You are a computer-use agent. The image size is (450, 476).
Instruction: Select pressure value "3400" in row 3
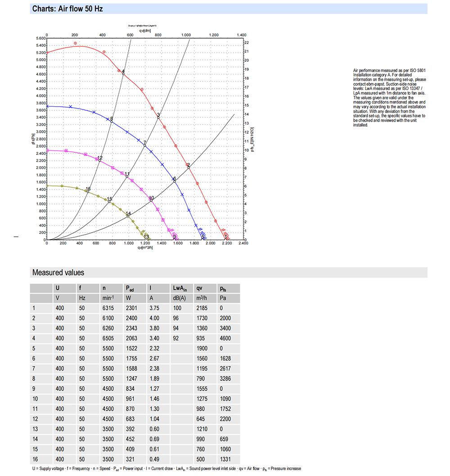coord(225,328)
